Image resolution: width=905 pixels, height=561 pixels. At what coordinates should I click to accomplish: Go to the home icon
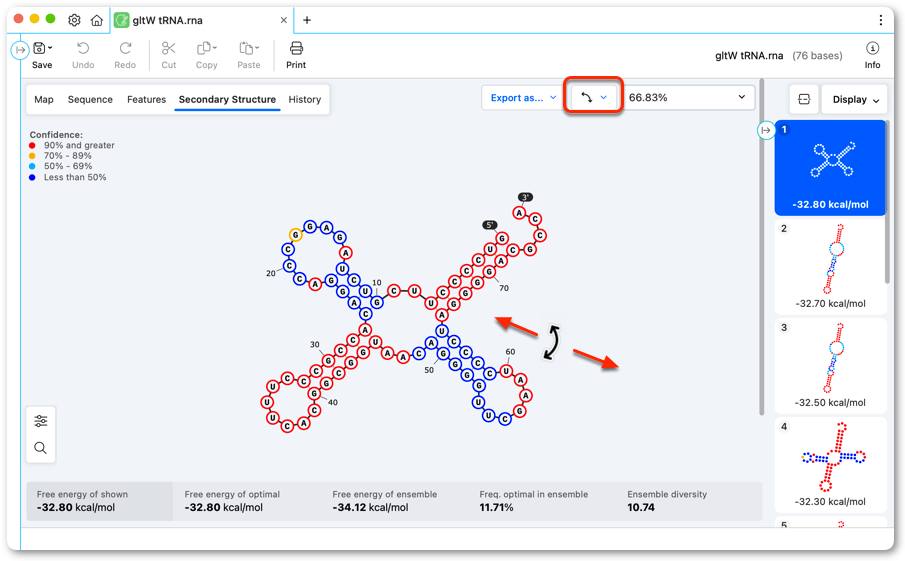coord(97,20)
